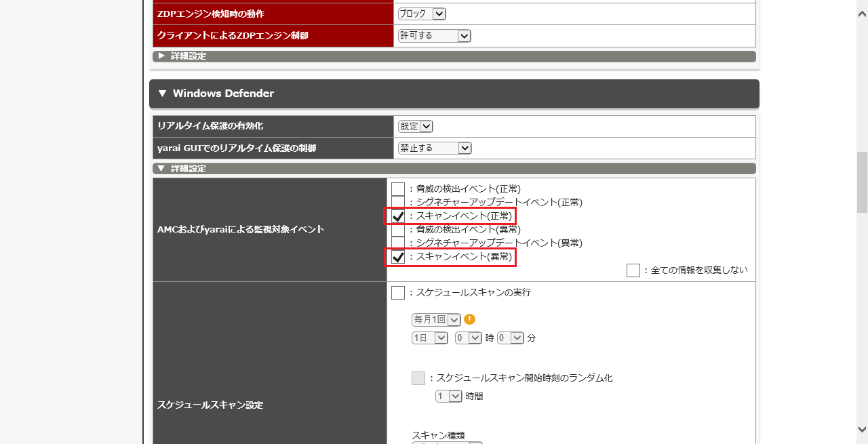Click the orange warning icon beside 毎月1回
This screenshot has height=444, width=868.
tap(469, 319)
